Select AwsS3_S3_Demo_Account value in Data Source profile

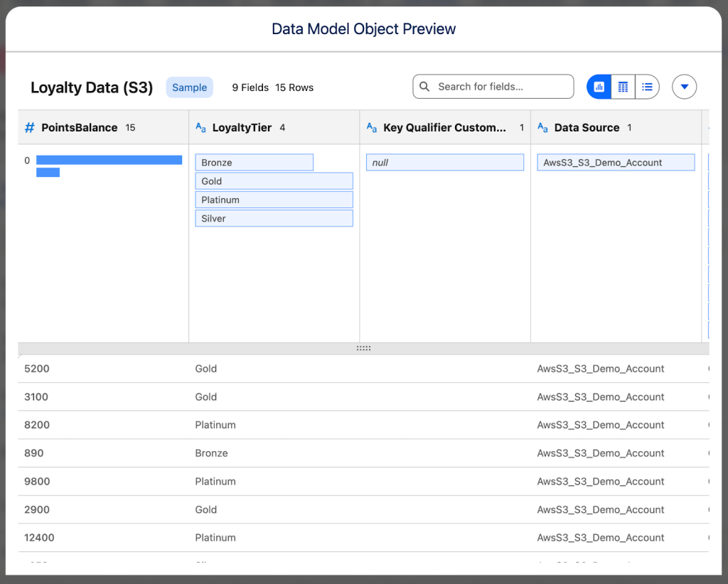(616, 163)
